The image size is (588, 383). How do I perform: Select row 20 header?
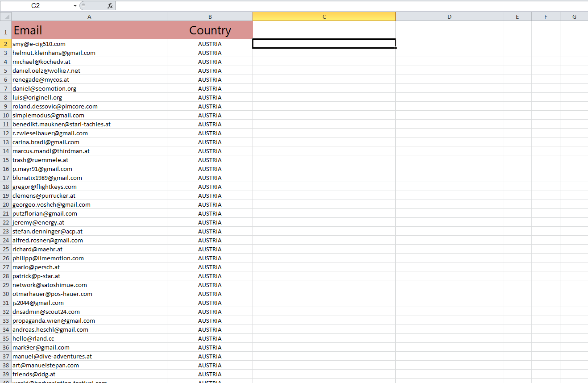coord(5,204)
